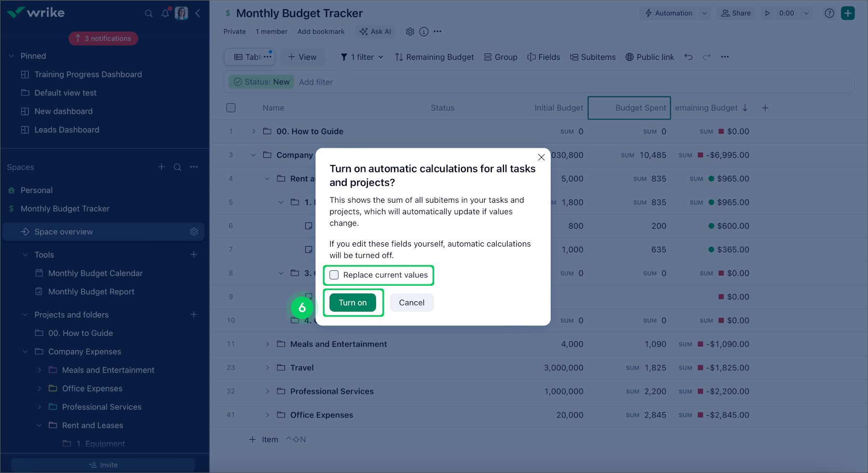
Task: Toggle the select-all checkbox in the table header
Action: 231,108
